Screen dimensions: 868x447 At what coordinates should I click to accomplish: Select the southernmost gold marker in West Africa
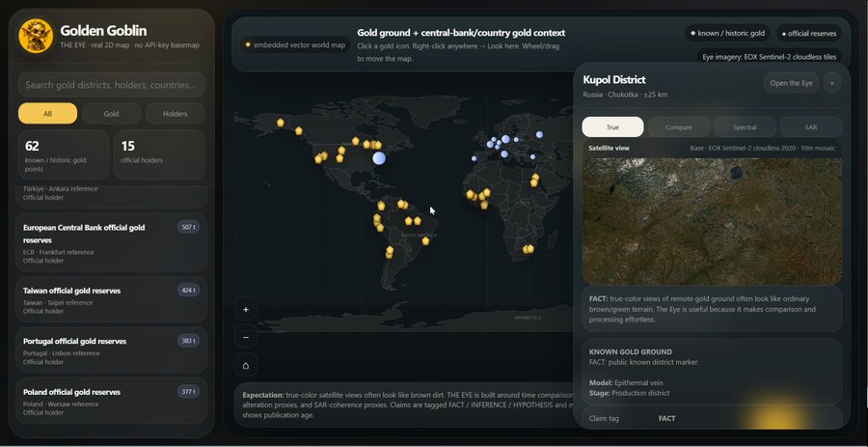(484, 205)
